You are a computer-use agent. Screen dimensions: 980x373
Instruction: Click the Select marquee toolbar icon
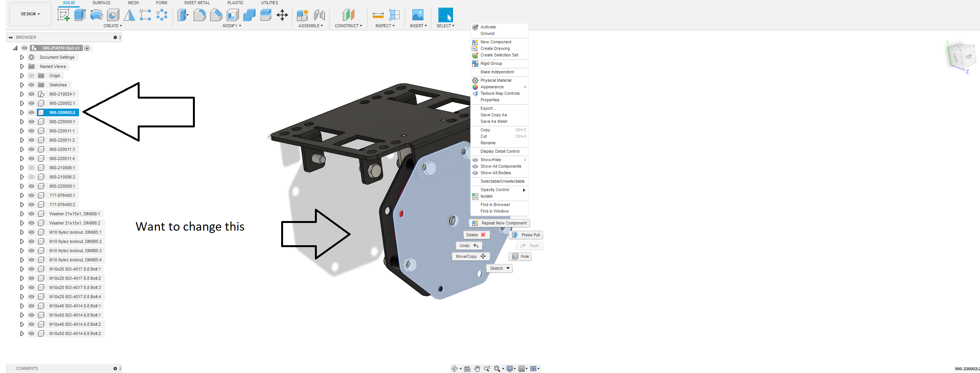pos(445,15)
